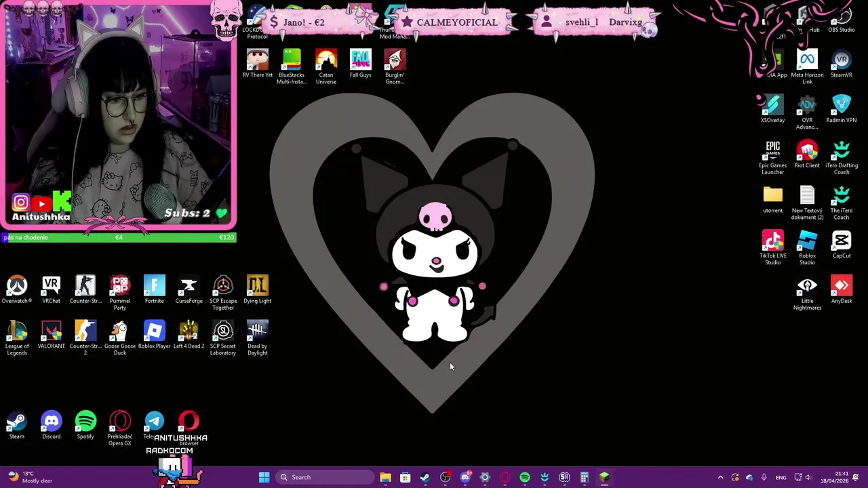
Task: Click the SCP Secret Laboratory shortcut
Action: pyautogui.click(x=223, y=338)
